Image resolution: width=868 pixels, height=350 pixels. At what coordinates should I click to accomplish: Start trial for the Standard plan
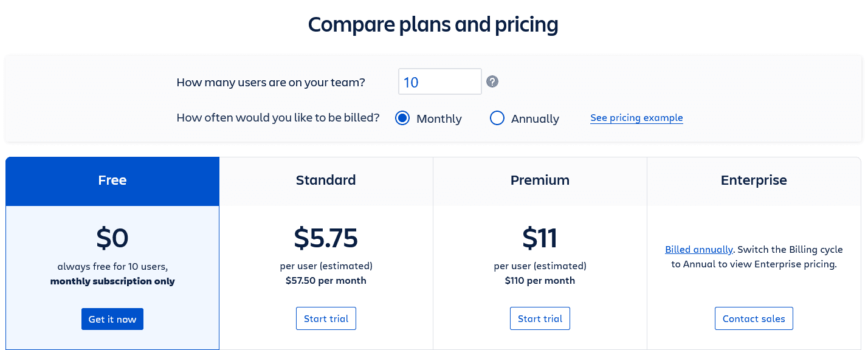(x=326, y=319)
